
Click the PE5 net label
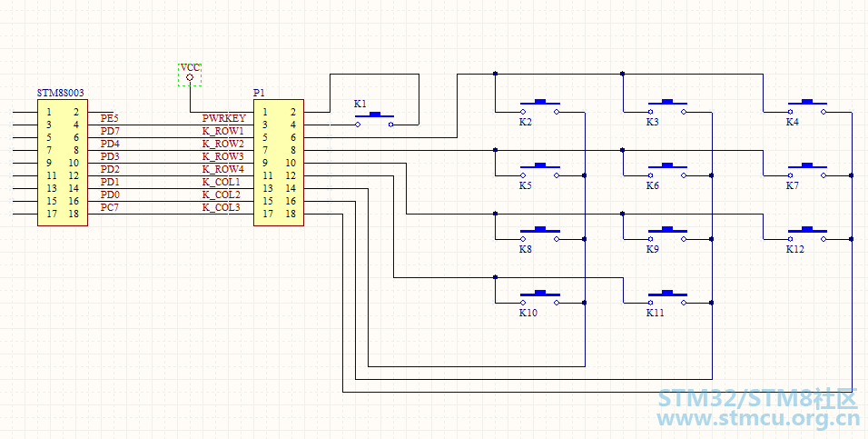pyautogui.click(x=110, y=118)
